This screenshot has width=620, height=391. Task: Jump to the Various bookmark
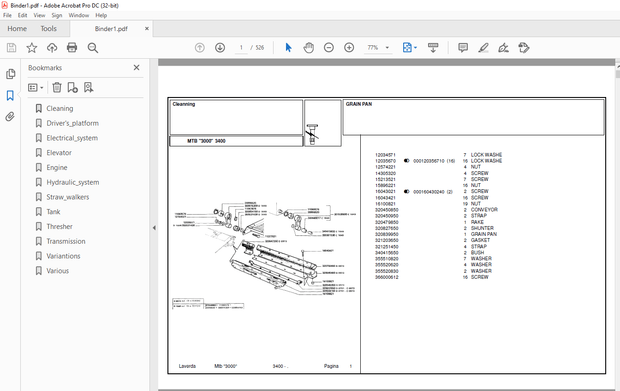[x=58, y=271]
